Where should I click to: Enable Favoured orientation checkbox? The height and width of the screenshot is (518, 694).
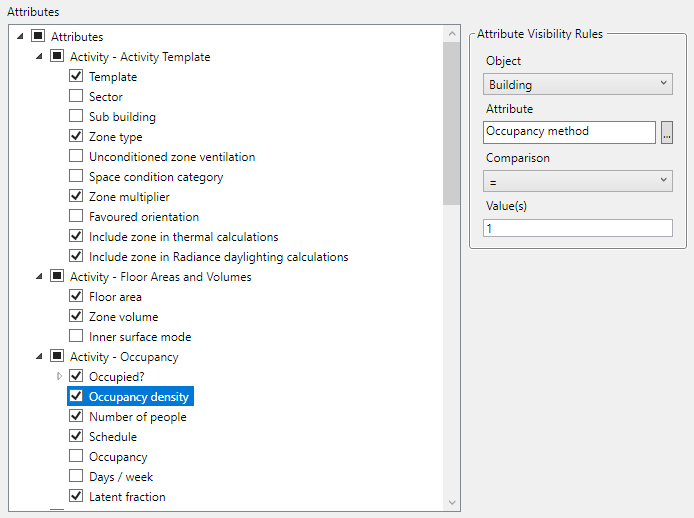coord(76,217)
